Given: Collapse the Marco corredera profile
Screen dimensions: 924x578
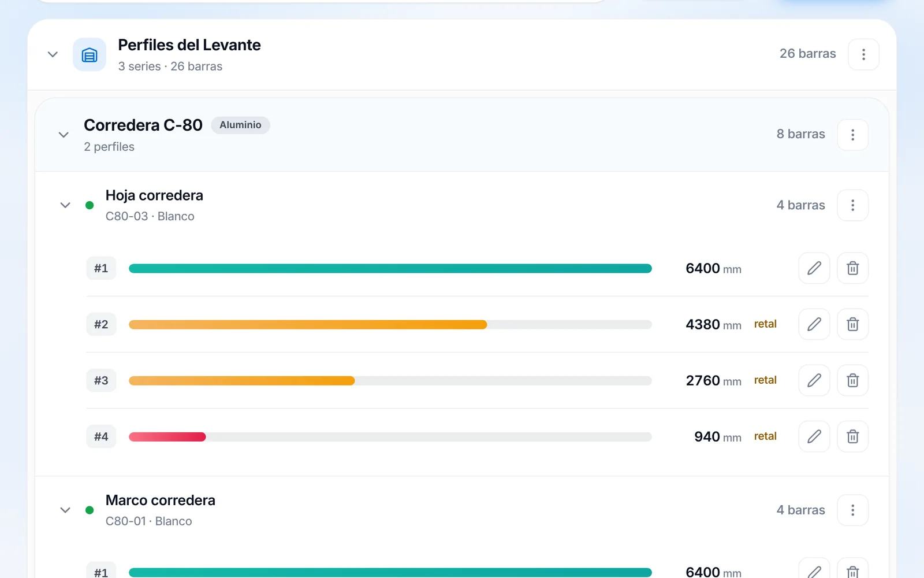Looking at the screenshot, I should point(65,510).
